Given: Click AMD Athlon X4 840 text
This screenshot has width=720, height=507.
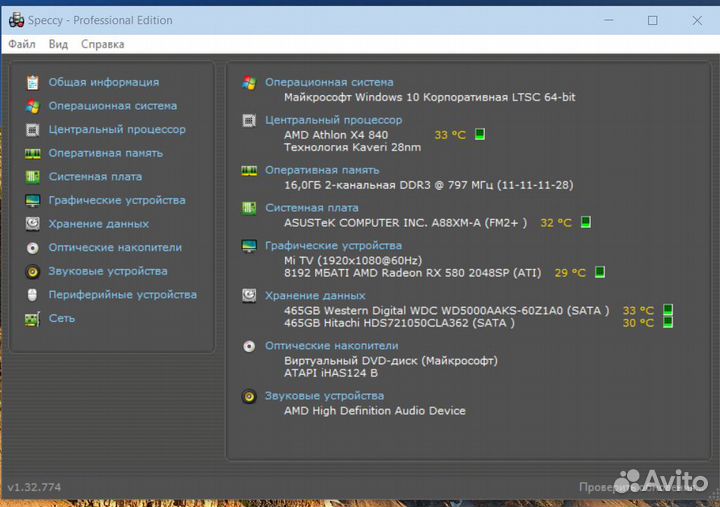Looking at the screenshot, I should [x=336, y=135].
